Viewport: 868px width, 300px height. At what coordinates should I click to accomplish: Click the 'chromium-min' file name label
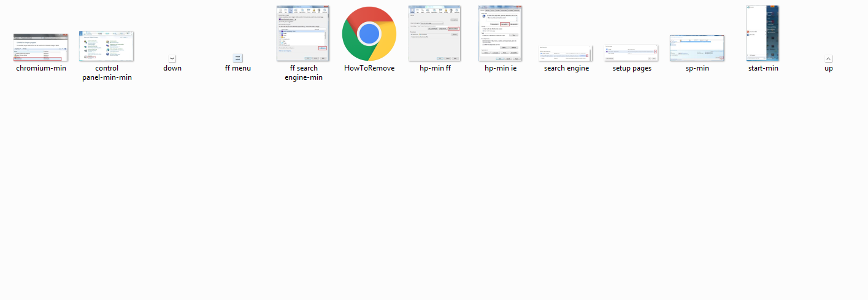pos(41,68)
